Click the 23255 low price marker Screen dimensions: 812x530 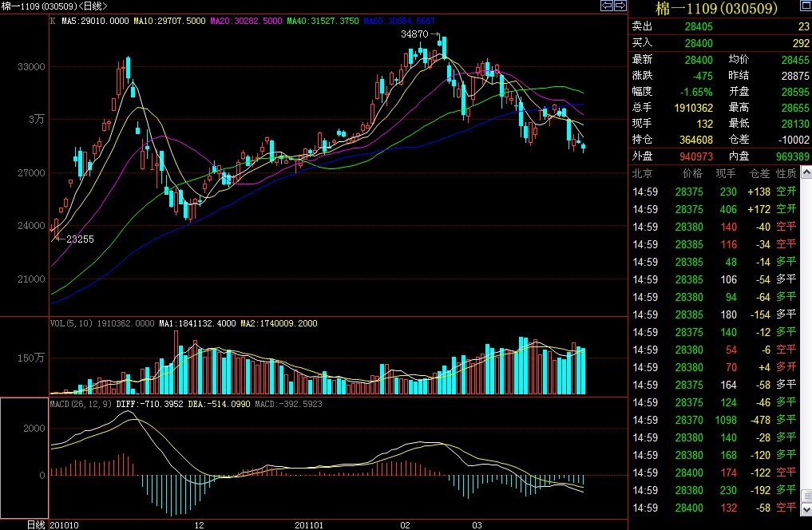click(x=80, y=239)
